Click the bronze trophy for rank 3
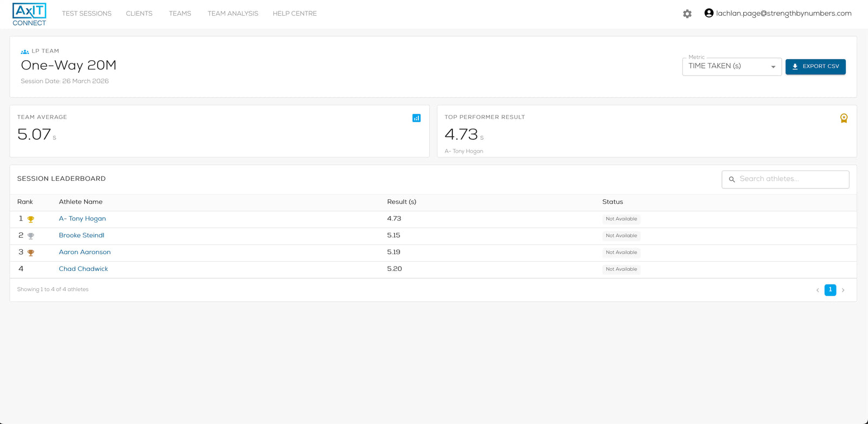The image size is (868, 424). (31, 253)
